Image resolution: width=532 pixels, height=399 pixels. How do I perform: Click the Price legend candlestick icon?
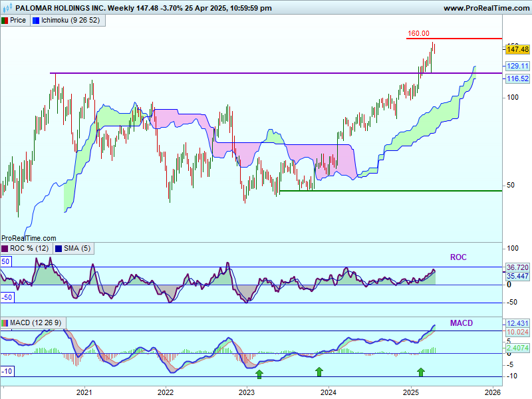coord(5,20)
